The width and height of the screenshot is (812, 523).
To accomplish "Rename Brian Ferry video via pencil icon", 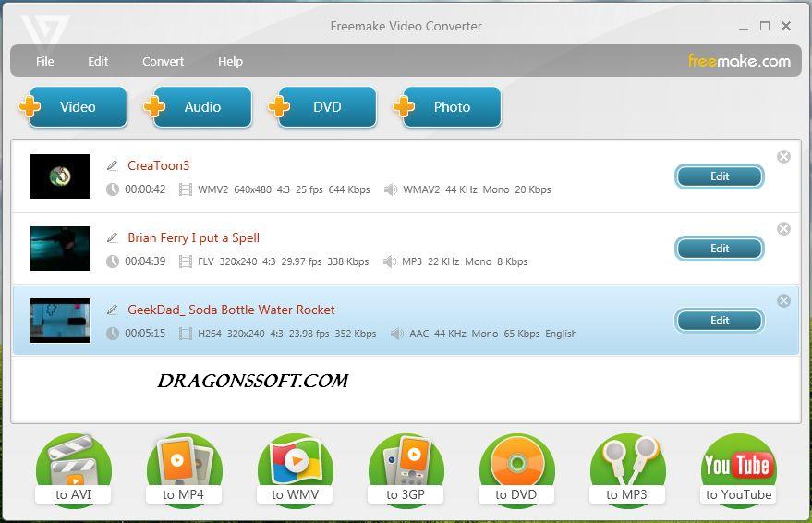I will coord(113,237).
